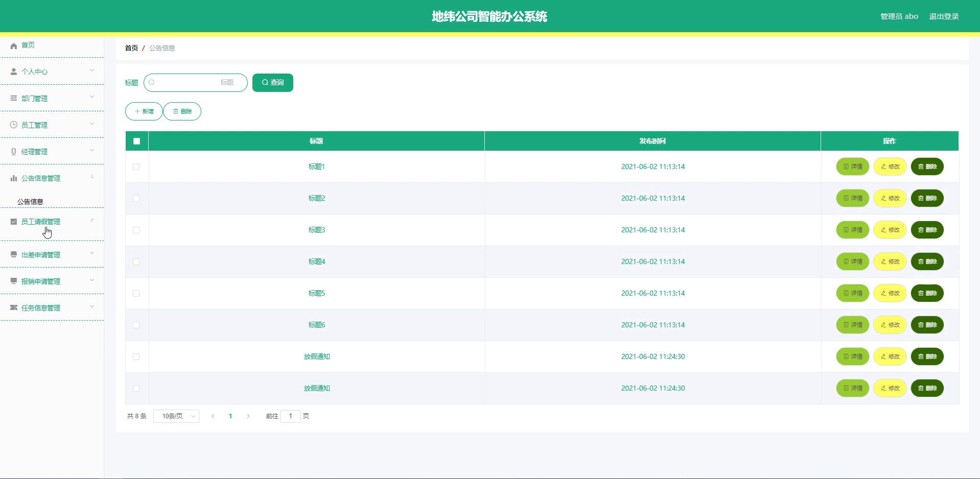Expand the 经理管理 menu arrow
Screen dimensions: 980x479
[92, 150]
